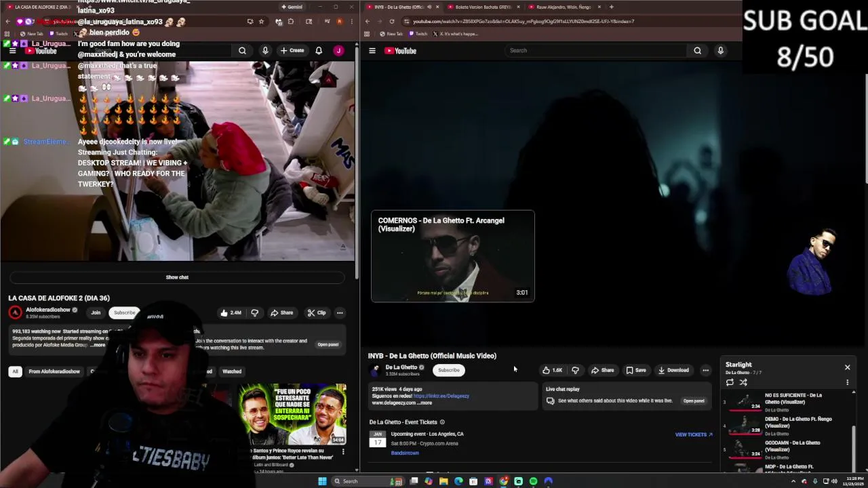Open new tab in right browser window
The width and height of the screenshot is (868, 488).
[611, 7]
